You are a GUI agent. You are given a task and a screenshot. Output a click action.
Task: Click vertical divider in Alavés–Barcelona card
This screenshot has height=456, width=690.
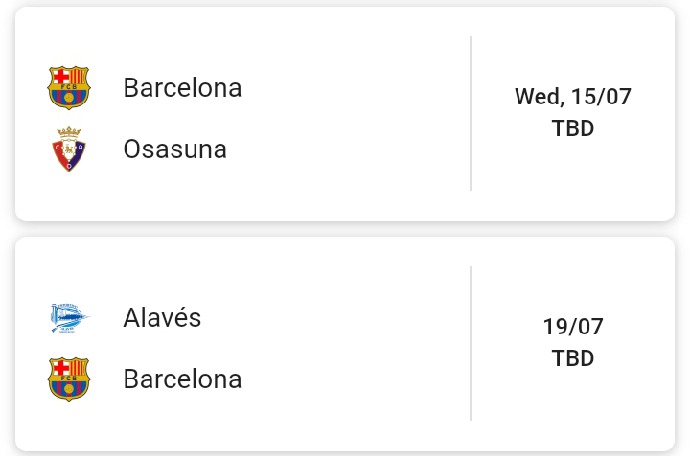pos(471,343)
